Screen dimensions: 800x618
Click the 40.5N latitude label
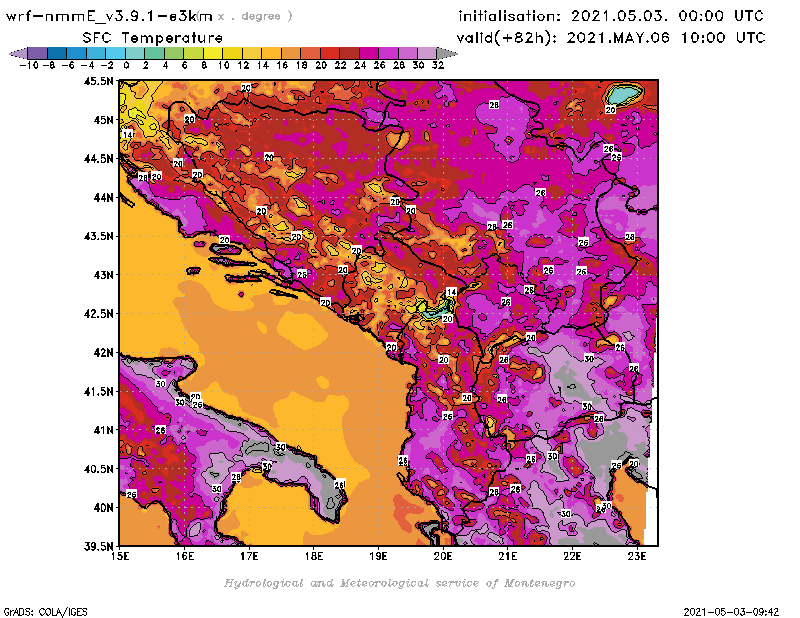pos(98,469)
